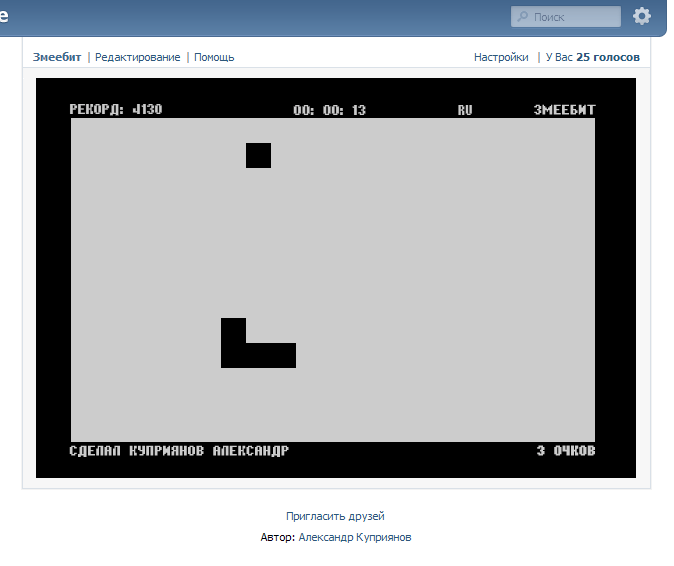Click the upper end of the snake
Screen dimensions: 674x566
[233, 329]
